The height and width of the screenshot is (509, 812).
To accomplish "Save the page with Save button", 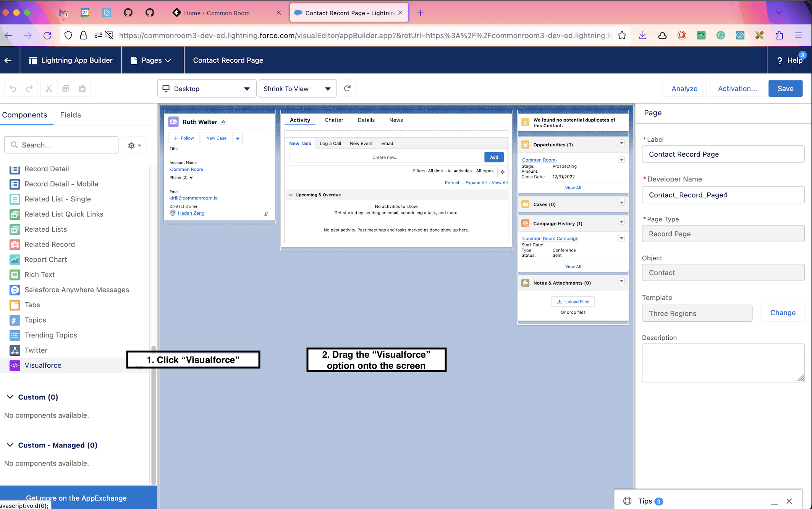I will (785, 89).
